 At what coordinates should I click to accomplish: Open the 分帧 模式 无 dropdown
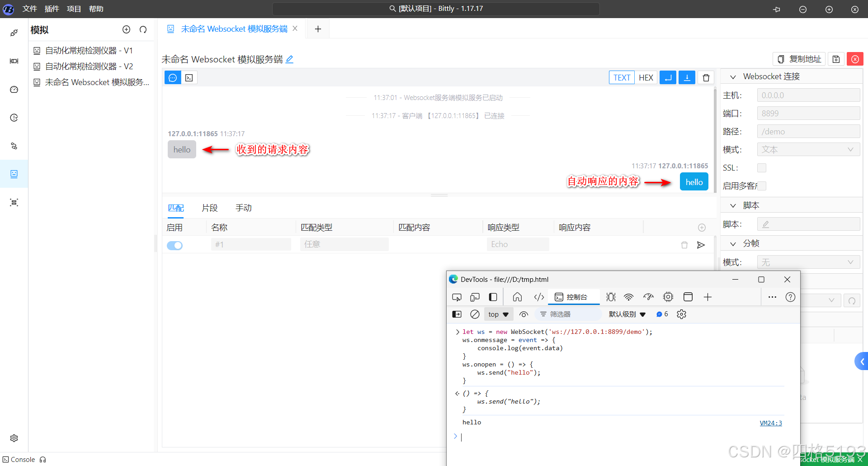click(808, 262)
